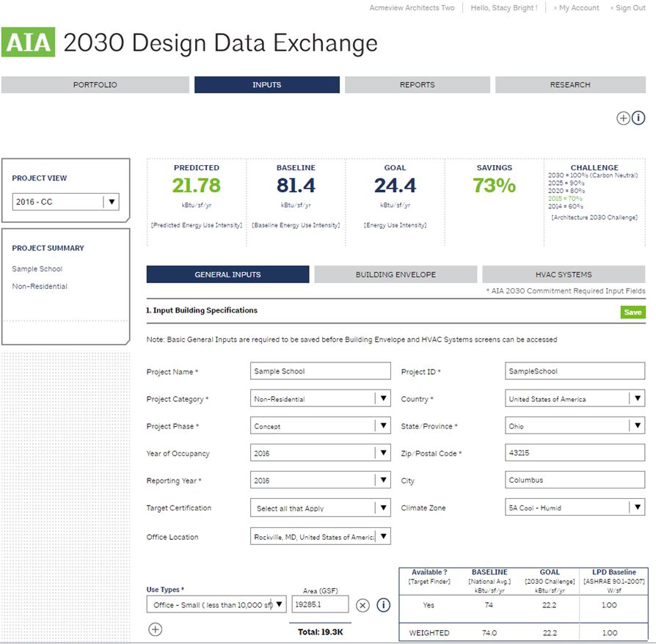Viewport: 656px width, 644px height.
Task: Add a new use type row
Action: (x=155, y=629)
